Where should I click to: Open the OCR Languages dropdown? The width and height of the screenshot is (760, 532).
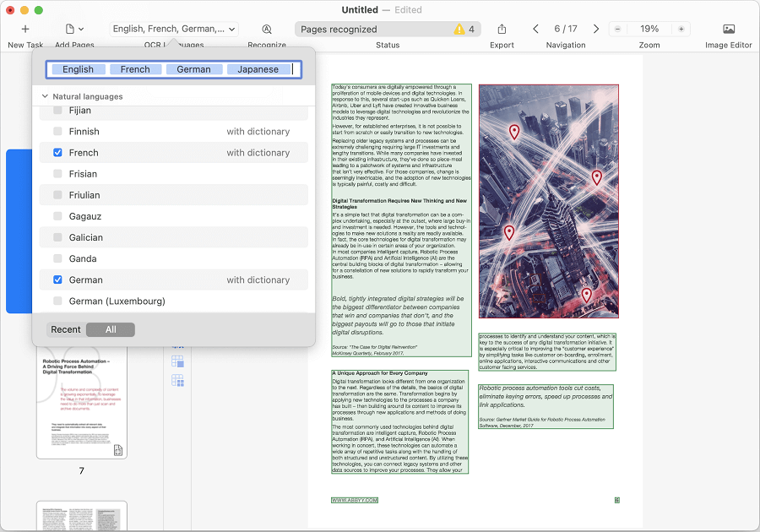pos(175,29)
